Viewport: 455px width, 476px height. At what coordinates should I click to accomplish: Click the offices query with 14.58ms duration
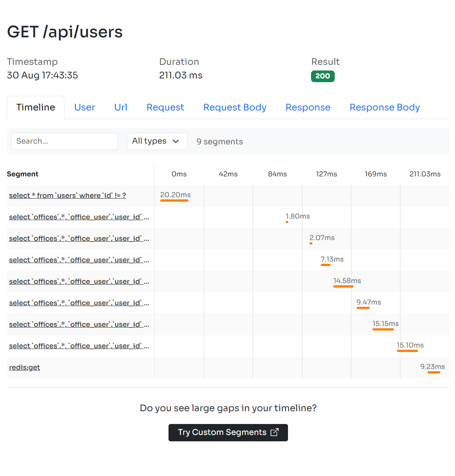pyautogui.click(x=79, y=282)
